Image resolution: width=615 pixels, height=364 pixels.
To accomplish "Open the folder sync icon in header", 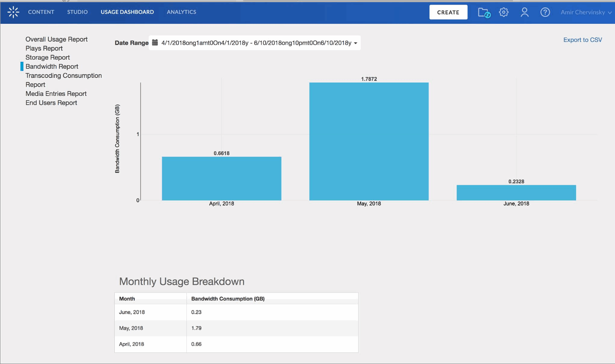I will [484, 13].
